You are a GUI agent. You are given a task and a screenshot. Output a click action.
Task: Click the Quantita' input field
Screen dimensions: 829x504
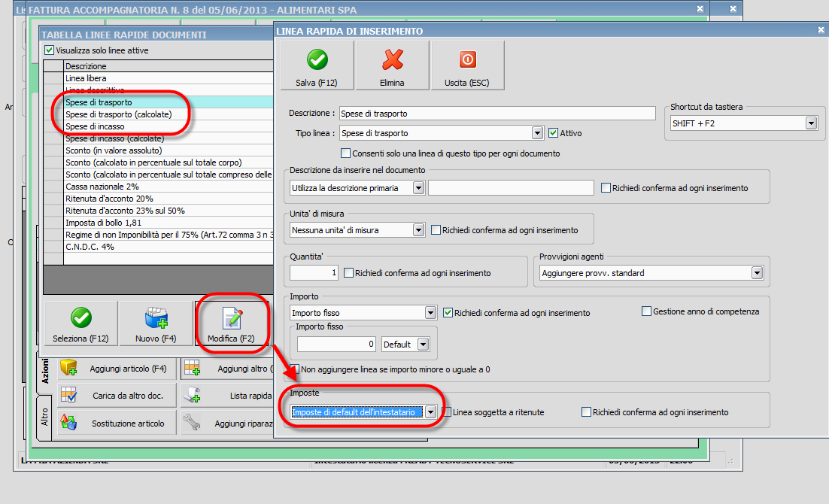[x=314, y=273]
